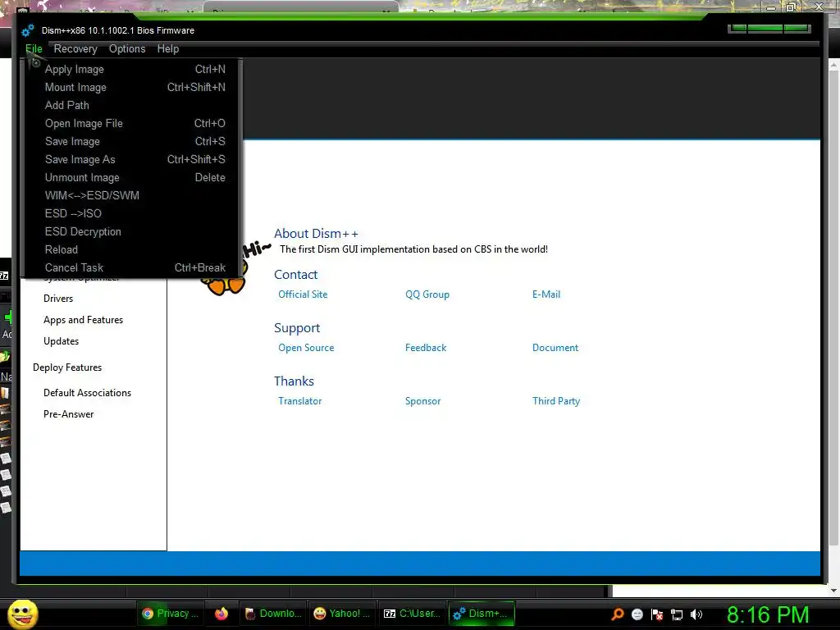Open the smiley face Start button
This screenshot has width=840, height=630.
tap(22, 614)
